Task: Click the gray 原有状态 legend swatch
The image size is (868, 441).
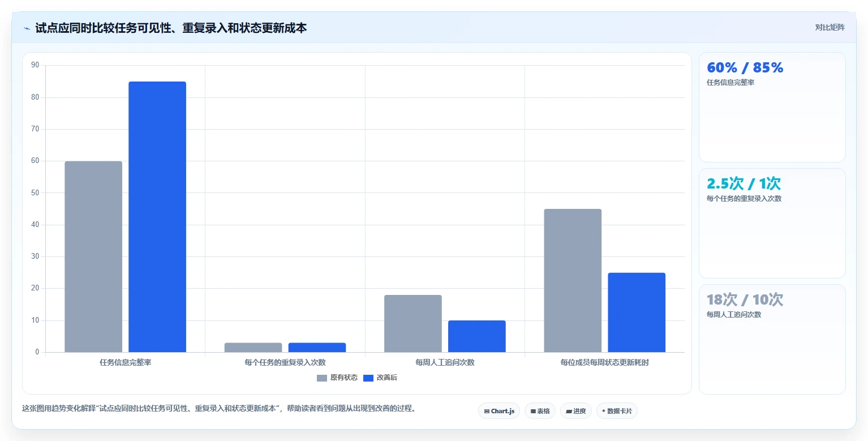Action: [x=322, y=378]
